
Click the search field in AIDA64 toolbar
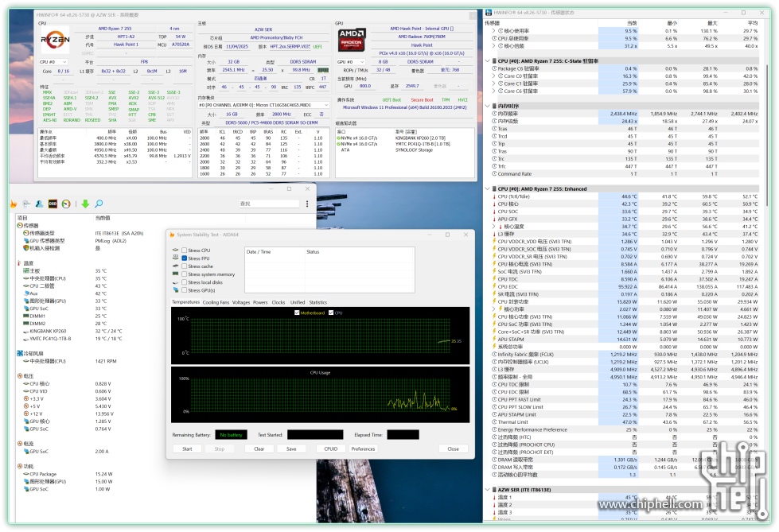click(x=271, y=204)
